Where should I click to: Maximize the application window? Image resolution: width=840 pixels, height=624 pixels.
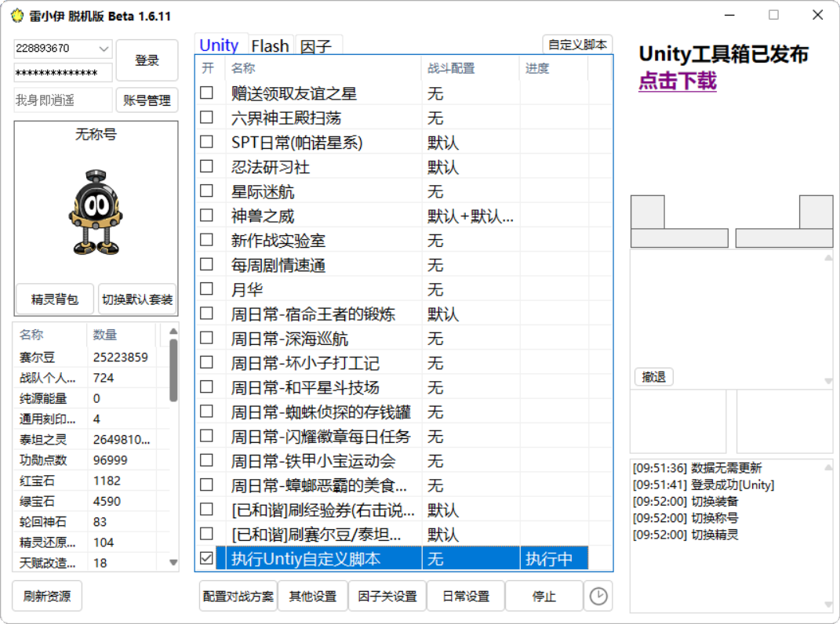point(773,15)
